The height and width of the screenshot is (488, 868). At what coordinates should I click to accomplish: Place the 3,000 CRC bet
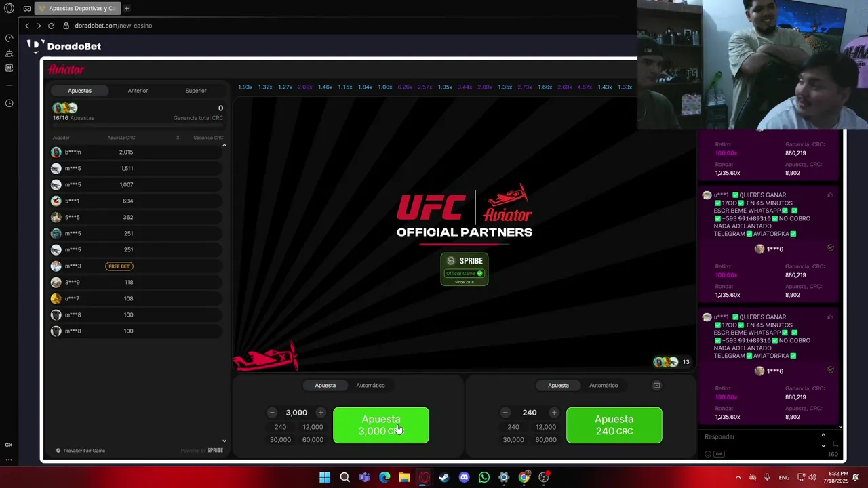click(381, 425)
